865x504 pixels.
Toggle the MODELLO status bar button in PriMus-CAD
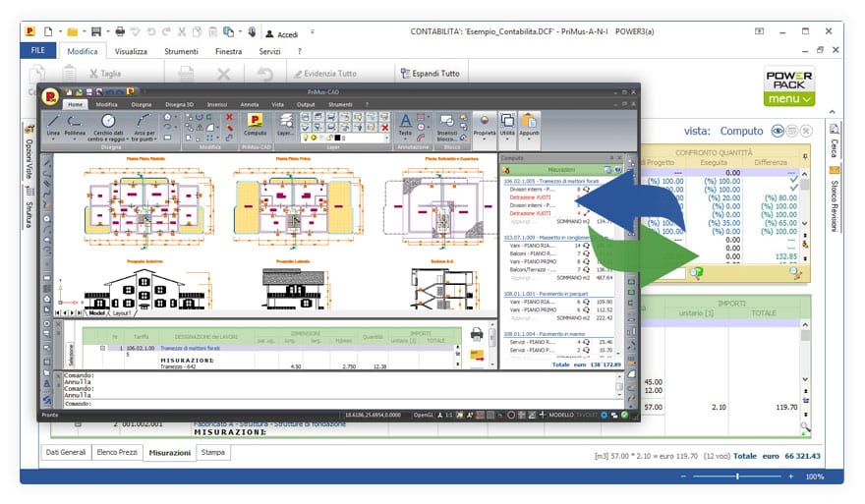point(561,415)
